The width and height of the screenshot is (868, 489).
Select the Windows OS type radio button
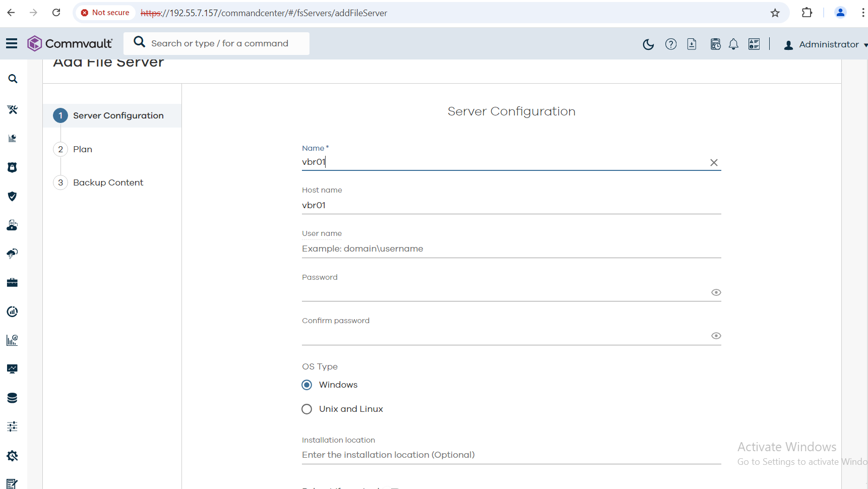[306, 385]
